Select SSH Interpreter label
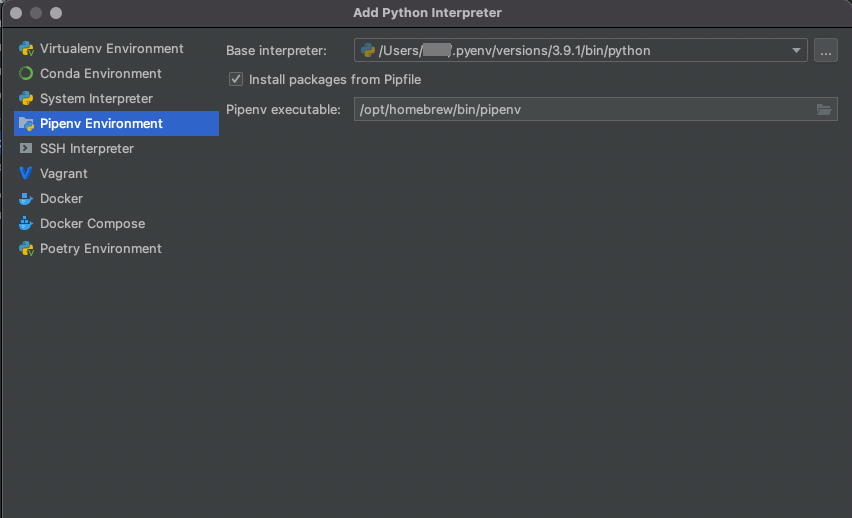The width and height of the screenshot is (852, 518). pos(87,148)
